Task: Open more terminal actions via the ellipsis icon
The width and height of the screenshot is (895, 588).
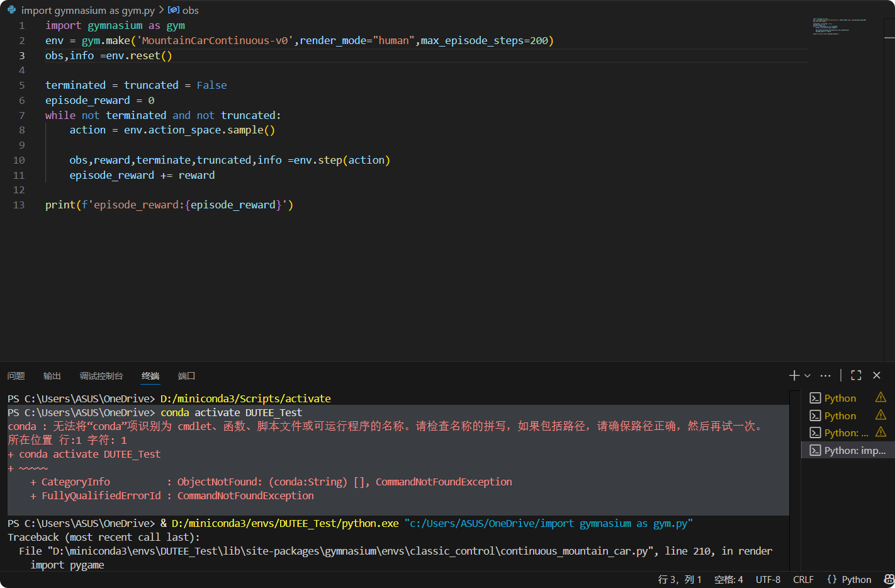Action: (825, 375)
